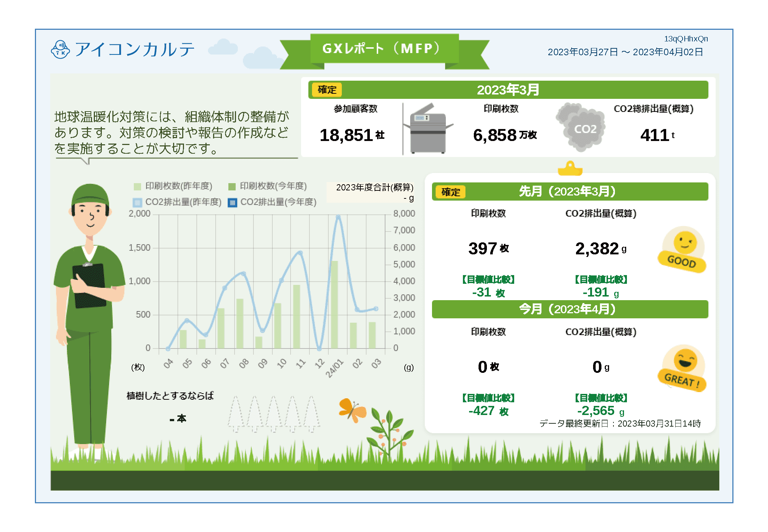Toggle legend 印刷枚数(今年度) series
768x532 pixels.
268,186
